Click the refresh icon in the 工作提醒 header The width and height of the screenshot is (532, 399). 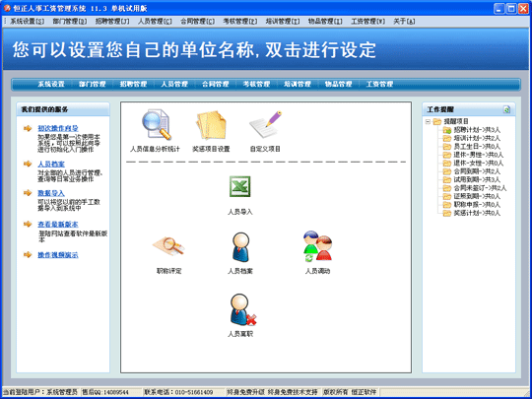[506, 109]
